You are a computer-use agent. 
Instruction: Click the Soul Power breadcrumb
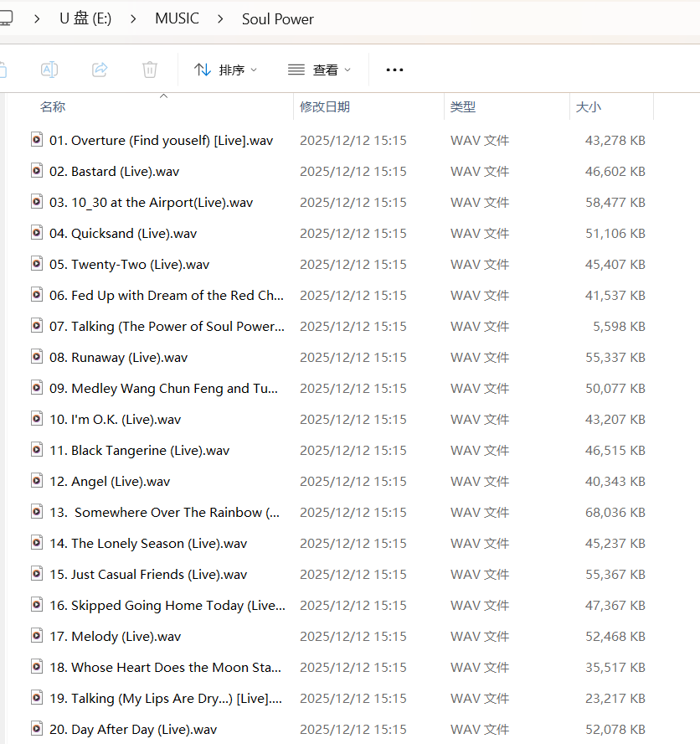277,19
